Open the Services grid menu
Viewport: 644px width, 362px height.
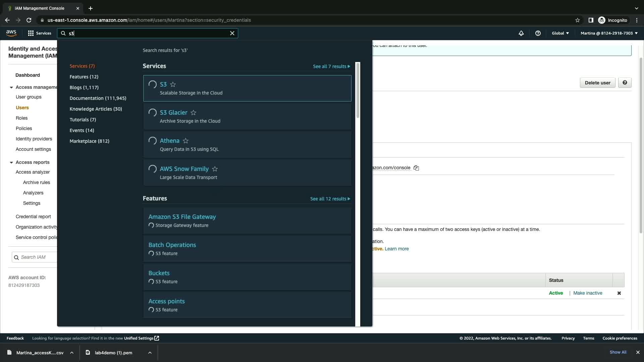[39, 33]
